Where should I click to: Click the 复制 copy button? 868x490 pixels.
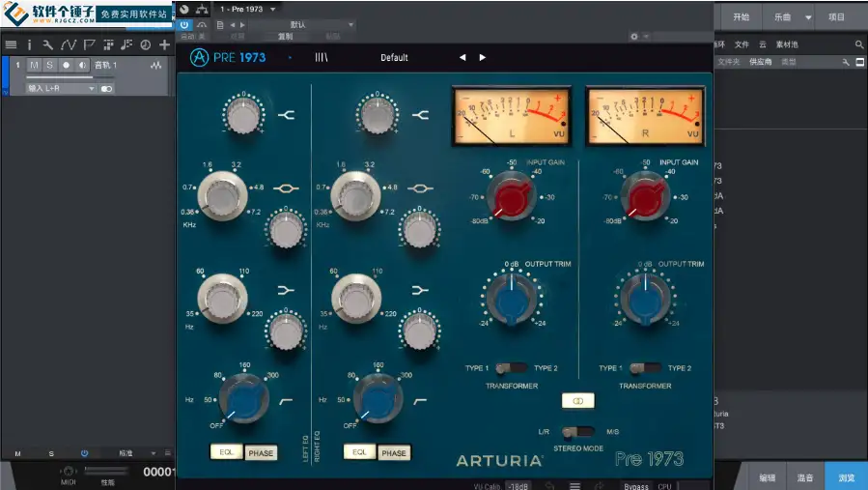(285, 37)
